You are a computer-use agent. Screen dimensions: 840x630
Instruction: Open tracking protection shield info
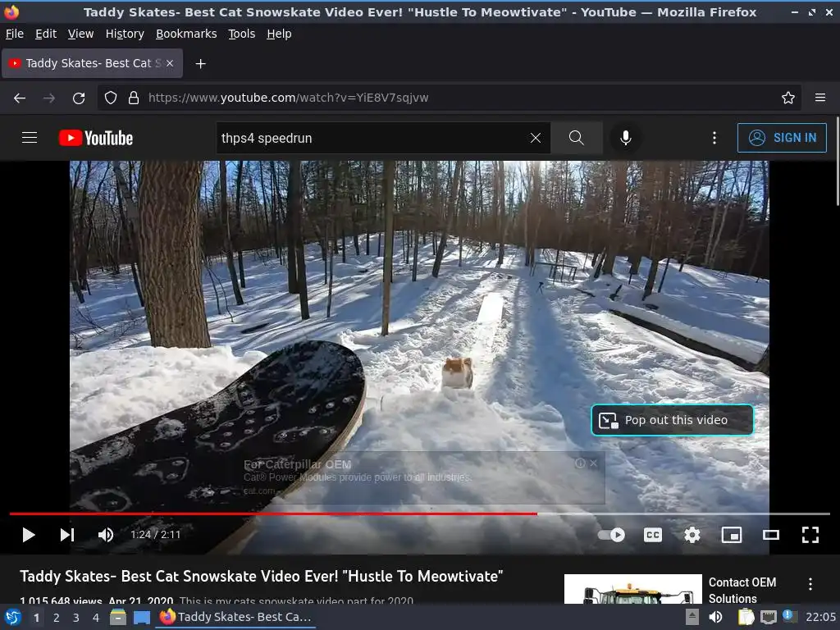point(111,98)
